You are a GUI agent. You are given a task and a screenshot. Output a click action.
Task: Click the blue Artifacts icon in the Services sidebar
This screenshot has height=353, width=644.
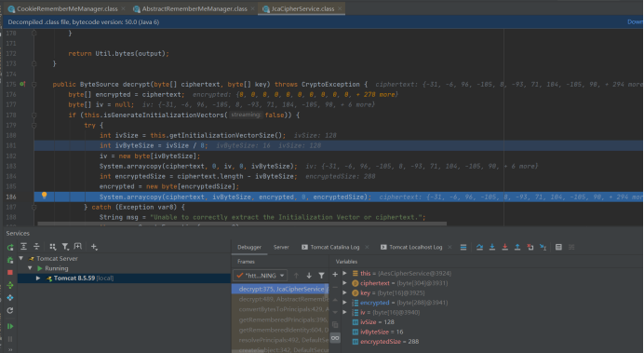click(x=10, y=297)
